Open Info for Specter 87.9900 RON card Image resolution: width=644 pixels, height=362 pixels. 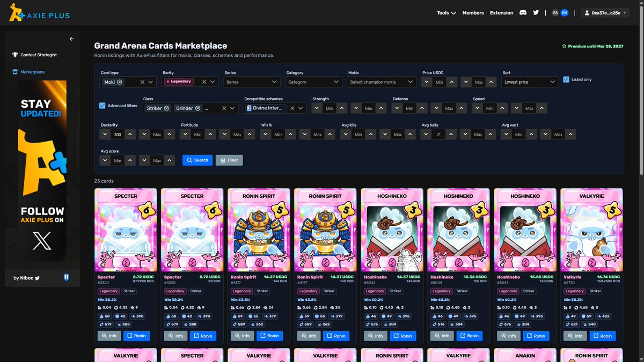[x=108, y=336]
